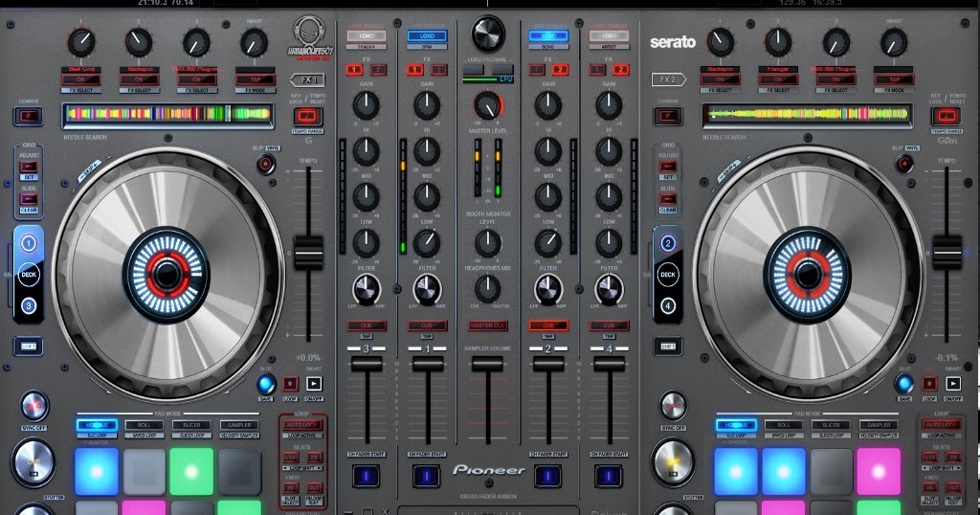Open left deck second FX SELECT
Image resolution: width=980 pixels, height=515 pixels.
pyautogui.click(x=139, y=91)
